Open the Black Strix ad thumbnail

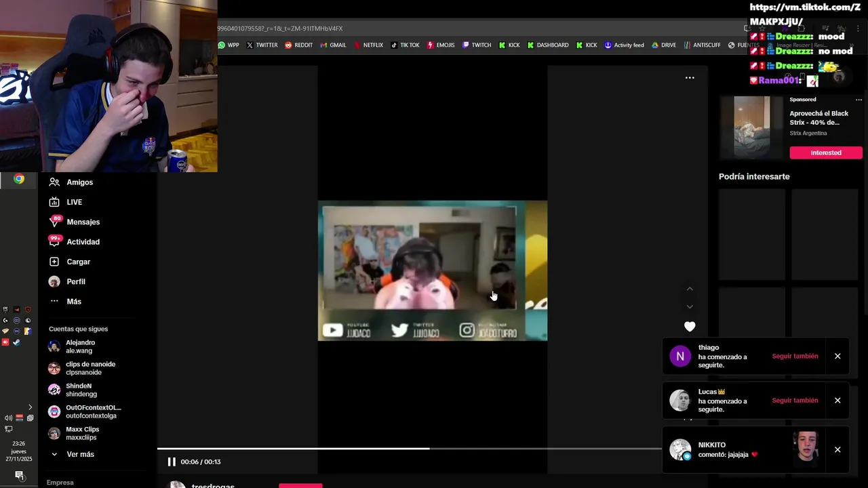click(752, 127)
